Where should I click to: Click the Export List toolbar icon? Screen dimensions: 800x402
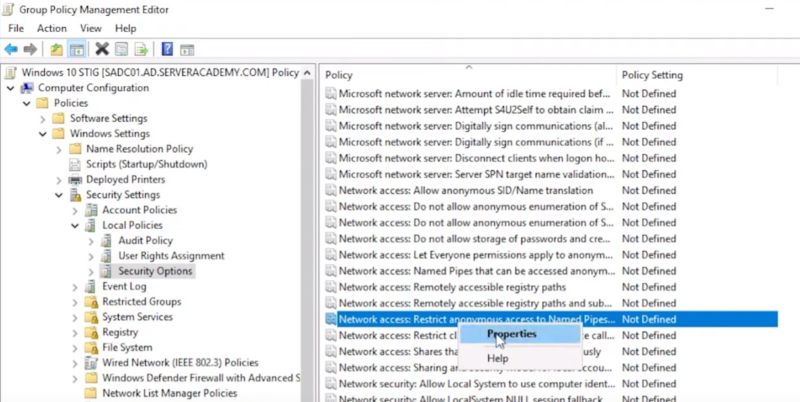[141, 49]
